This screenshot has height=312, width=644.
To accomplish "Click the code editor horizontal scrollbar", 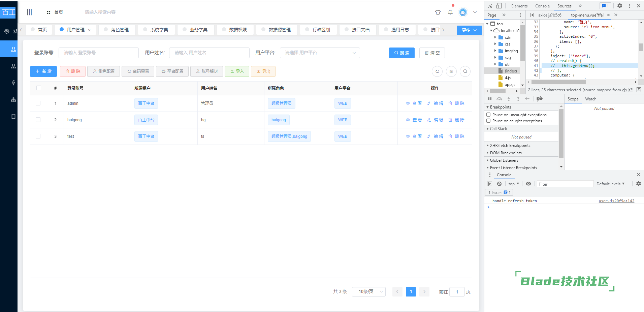I will click(x=558, y=82).
